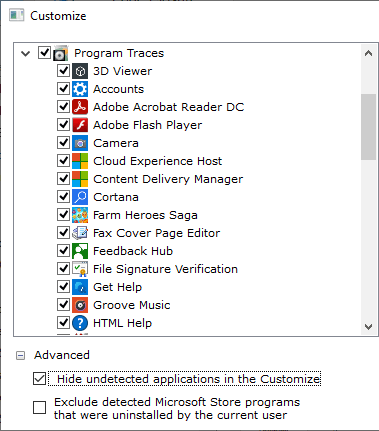The width and height of the screenshot is (379, 431).
Task: Uncheck Content Delivery Manager checkbox
Action: point(63,179)
